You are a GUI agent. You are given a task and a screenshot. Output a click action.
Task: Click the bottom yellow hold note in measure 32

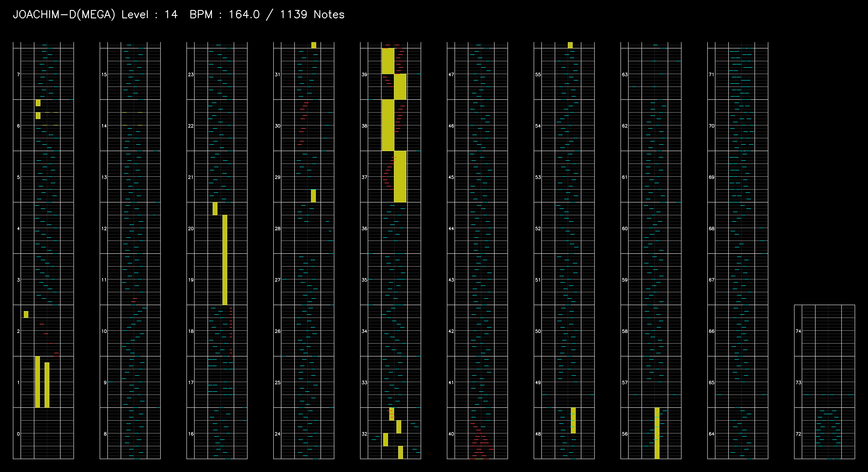[400, 452]
